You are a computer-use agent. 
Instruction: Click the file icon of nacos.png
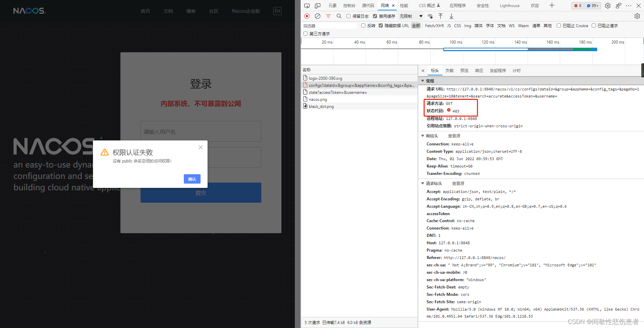[x=305, y=99]
